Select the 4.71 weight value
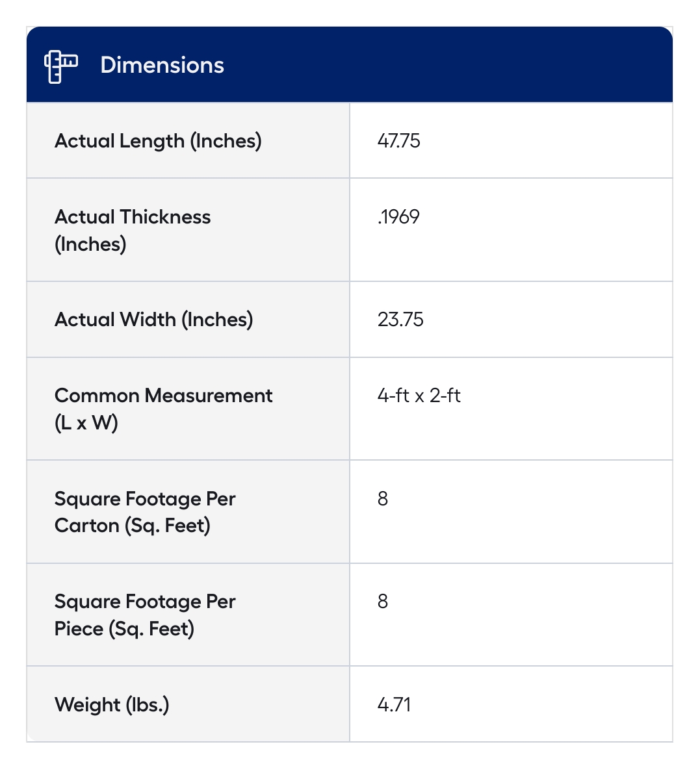Image resolution: width=700 pixels, height=764 pixels. 394,705
